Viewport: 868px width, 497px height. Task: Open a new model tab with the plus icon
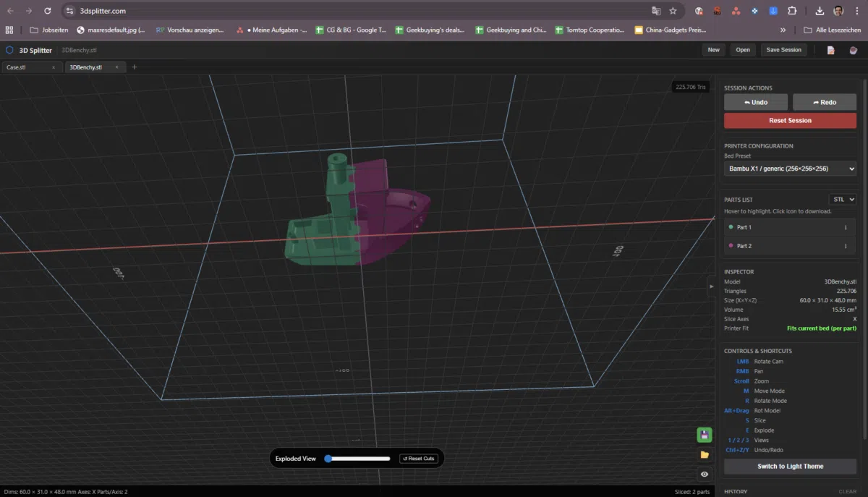click(135, 67)
